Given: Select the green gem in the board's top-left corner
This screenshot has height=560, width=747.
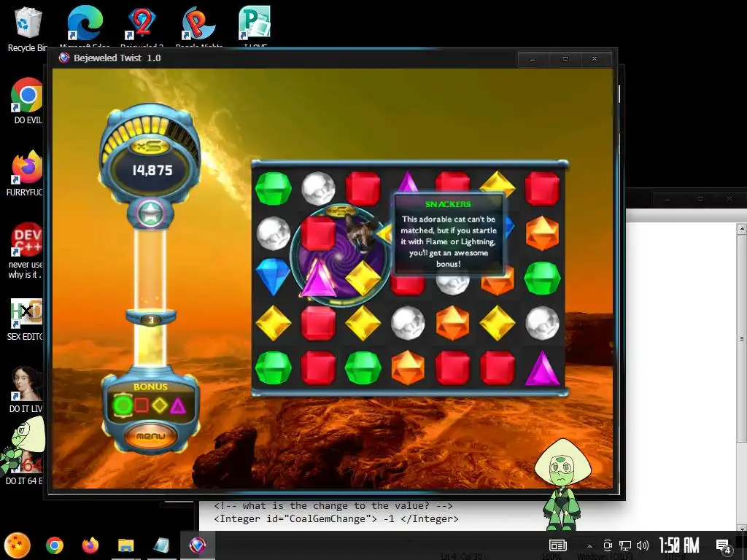Looking at the screenshot, I should tap(273, 189).
